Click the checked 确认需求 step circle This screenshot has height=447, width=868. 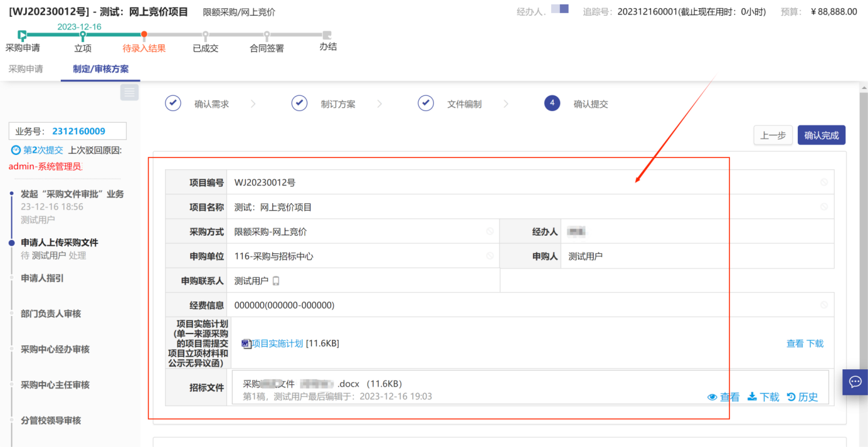[173, 103]
